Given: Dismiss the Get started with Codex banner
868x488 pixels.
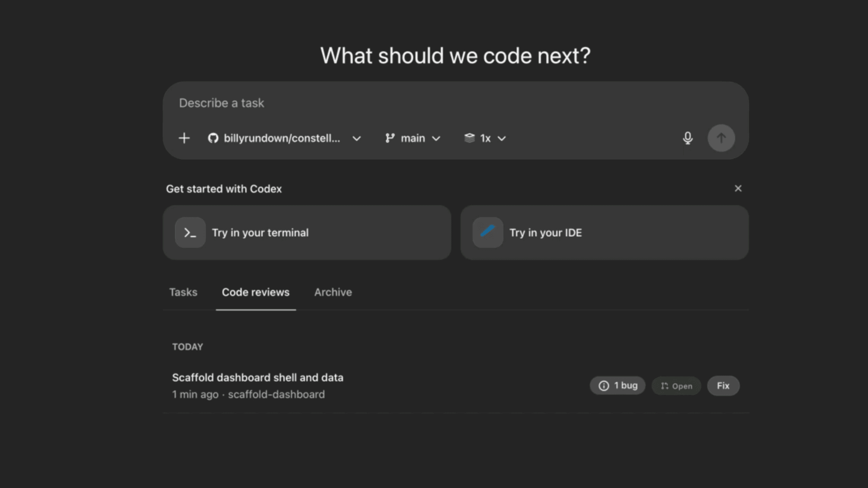Looking at the screenshot, I should [x=738, y=188].
